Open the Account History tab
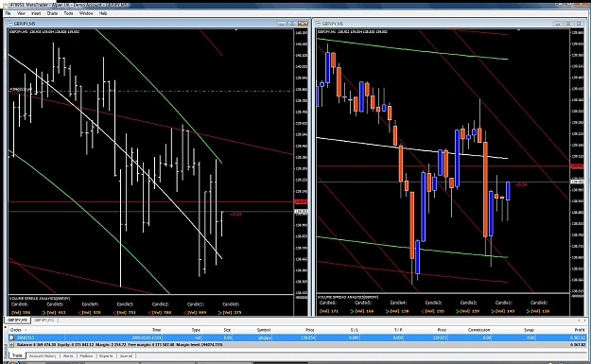The height and width of the screenshot is (364, 591). pos(43,355)
